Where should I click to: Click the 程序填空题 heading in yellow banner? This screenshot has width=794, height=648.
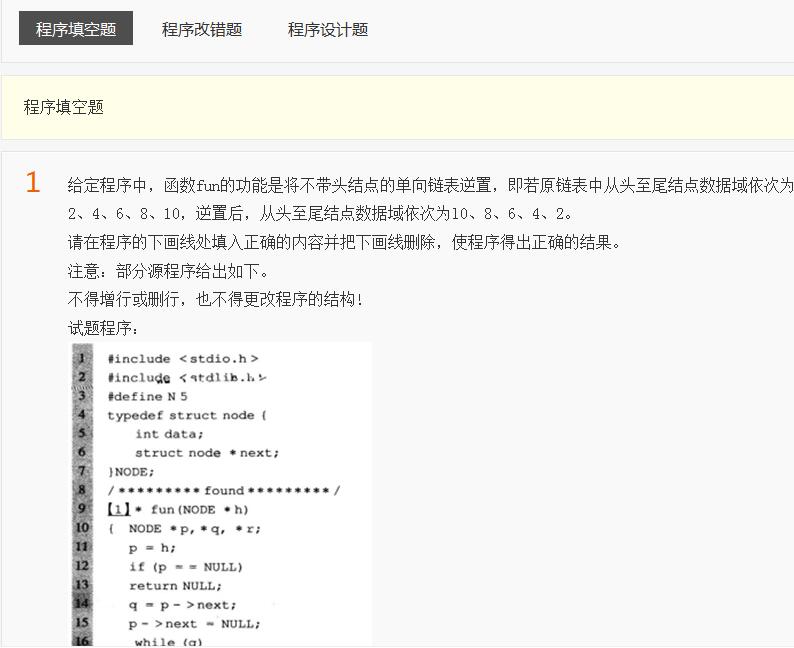(x=64, y=107)
